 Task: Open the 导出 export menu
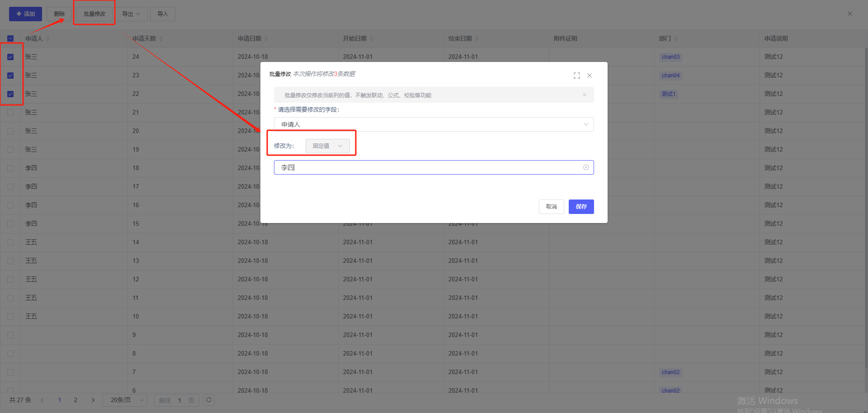[131, 14]
